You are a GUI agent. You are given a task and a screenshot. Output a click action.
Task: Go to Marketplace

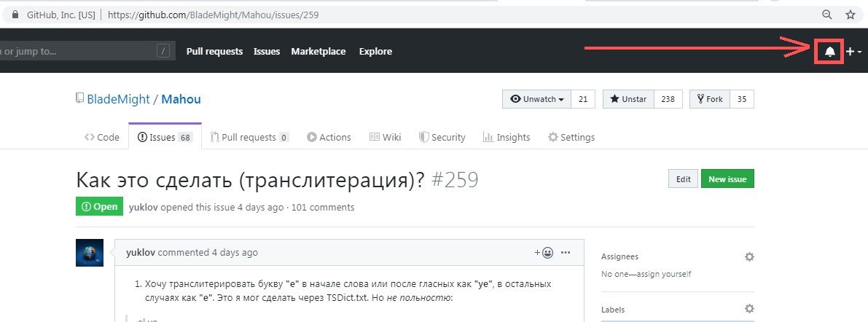[318, 52]
